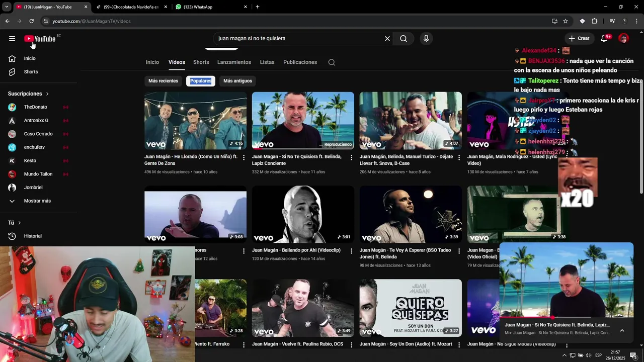644x362 pixels.
Task: Open the Chrome media controls icon
Action: coord(612,21)
